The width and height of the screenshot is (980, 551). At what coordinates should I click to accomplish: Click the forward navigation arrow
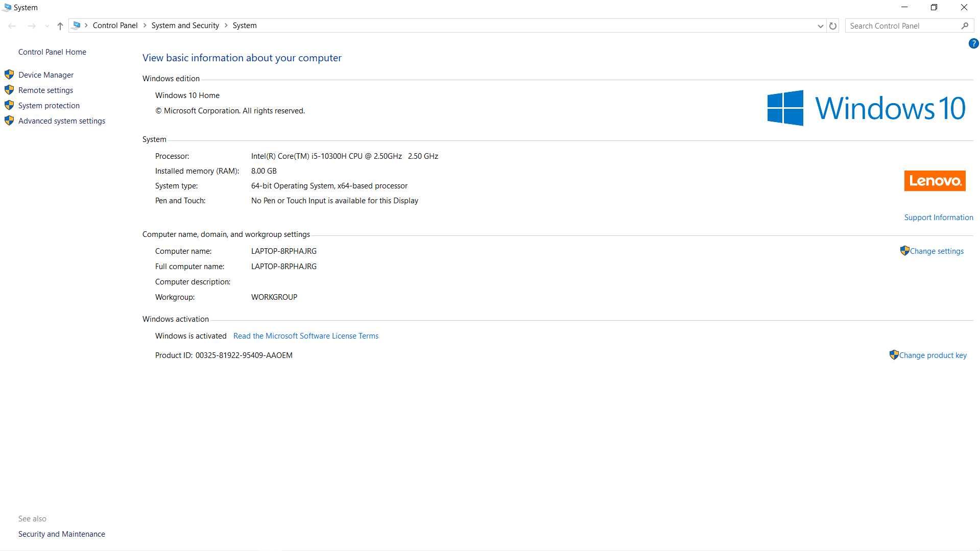[32, 26]
